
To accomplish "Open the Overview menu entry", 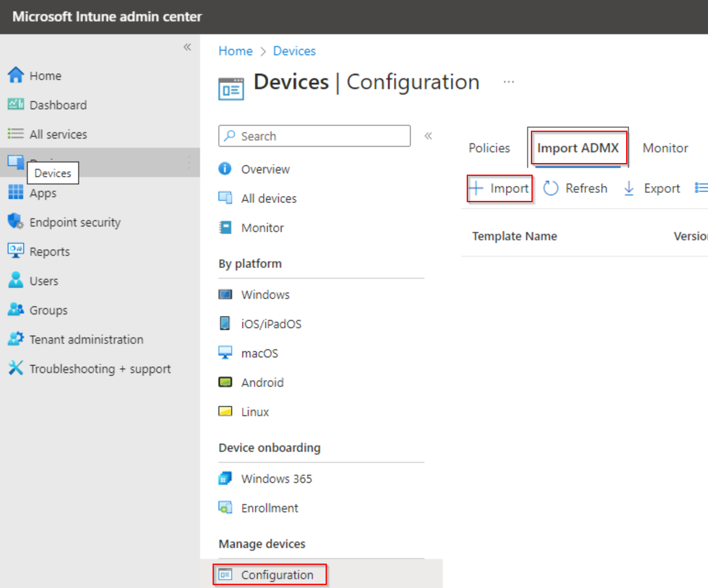I will pyautogui.click(x=266, y=169).
